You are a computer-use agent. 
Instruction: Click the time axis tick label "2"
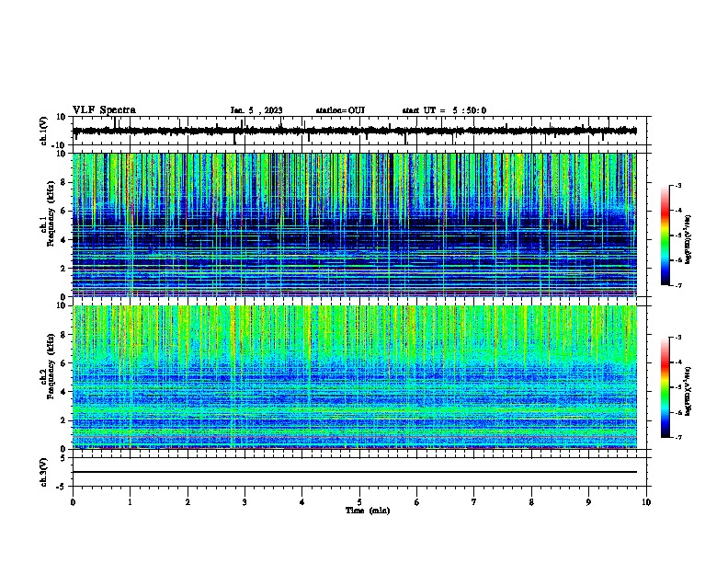pos(188,502)
